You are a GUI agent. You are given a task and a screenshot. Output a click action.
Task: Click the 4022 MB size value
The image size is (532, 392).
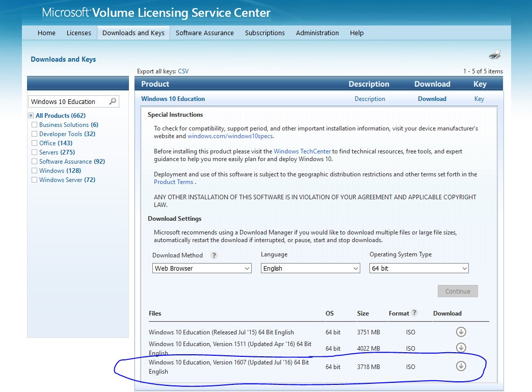click(x=368, y=348)
